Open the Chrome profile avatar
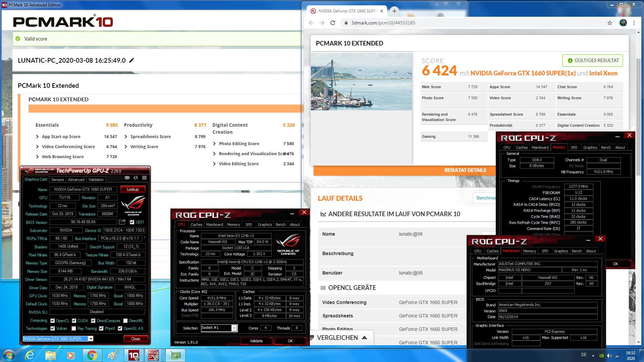Image resolution: width=644 pixels, height=362 pixels. pos(623,23)
